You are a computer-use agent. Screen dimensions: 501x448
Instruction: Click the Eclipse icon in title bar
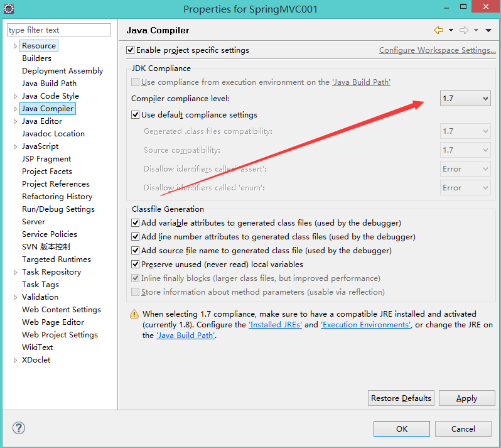pyautogui.click(x=9, y=9)
